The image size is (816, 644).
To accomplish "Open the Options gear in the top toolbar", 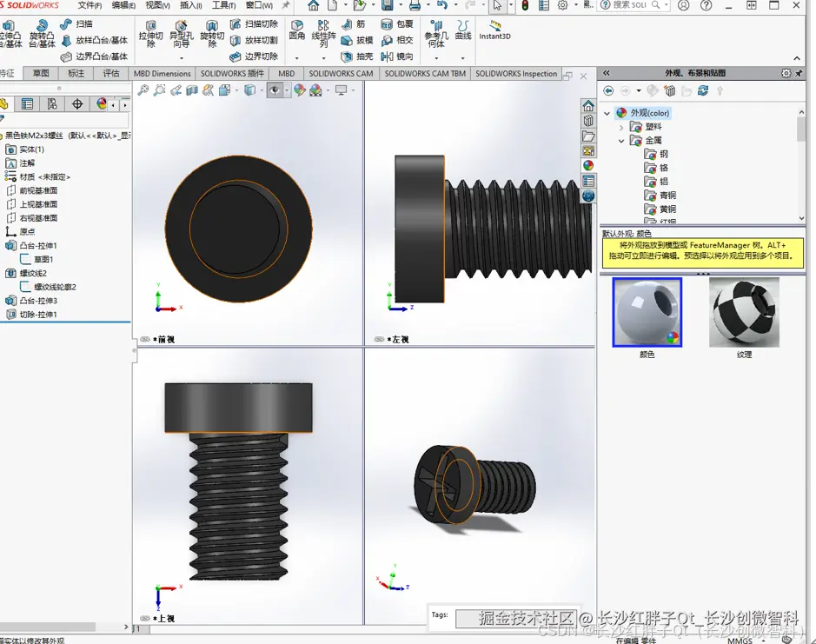I will pos(562,6).
